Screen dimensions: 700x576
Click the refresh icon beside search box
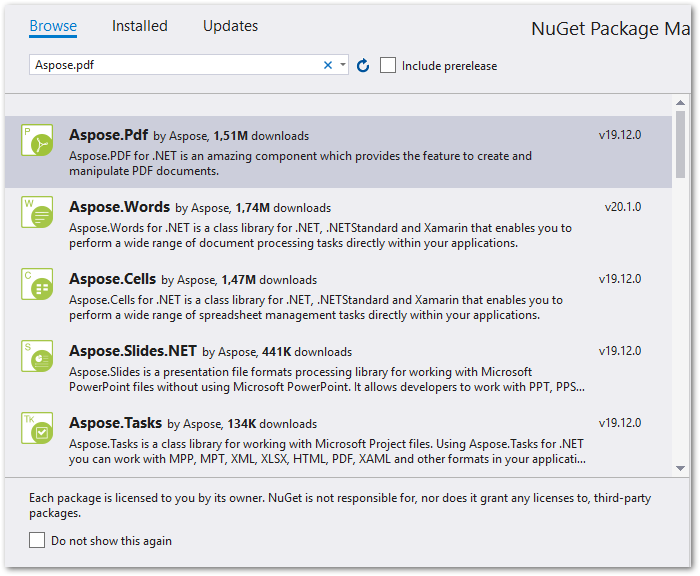363,66
